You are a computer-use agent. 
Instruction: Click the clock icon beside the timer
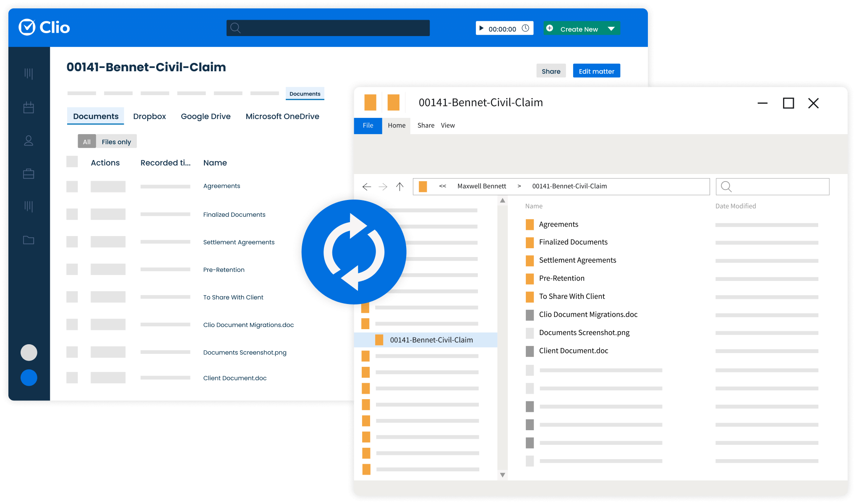click(525, 29)
